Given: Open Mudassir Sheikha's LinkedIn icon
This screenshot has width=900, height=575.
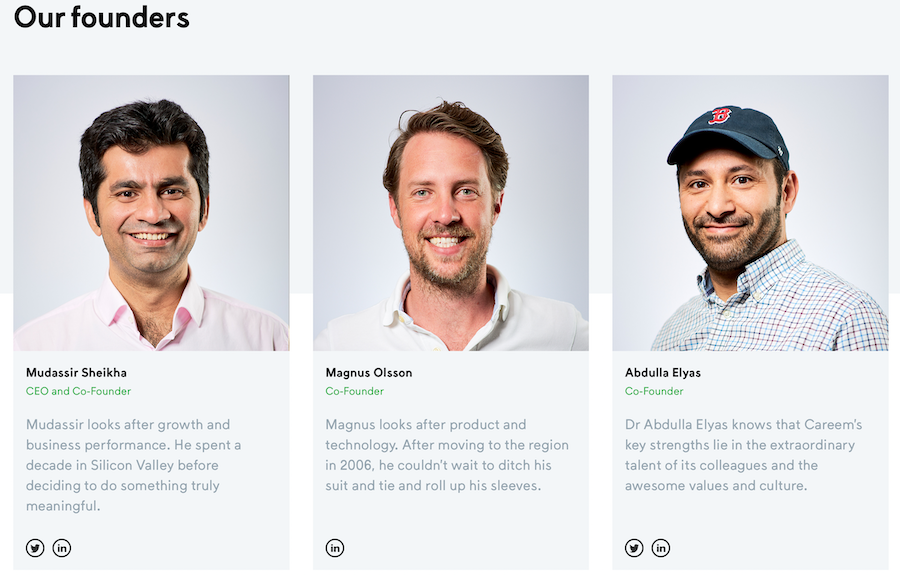Looking at the screenshot, I should point(62,548).
